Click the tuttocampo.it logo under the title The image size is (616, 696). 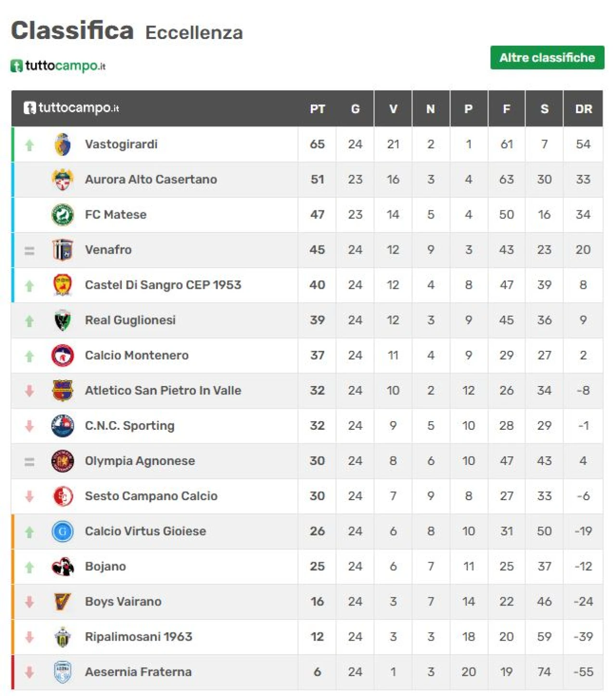(x=58, y=65)
